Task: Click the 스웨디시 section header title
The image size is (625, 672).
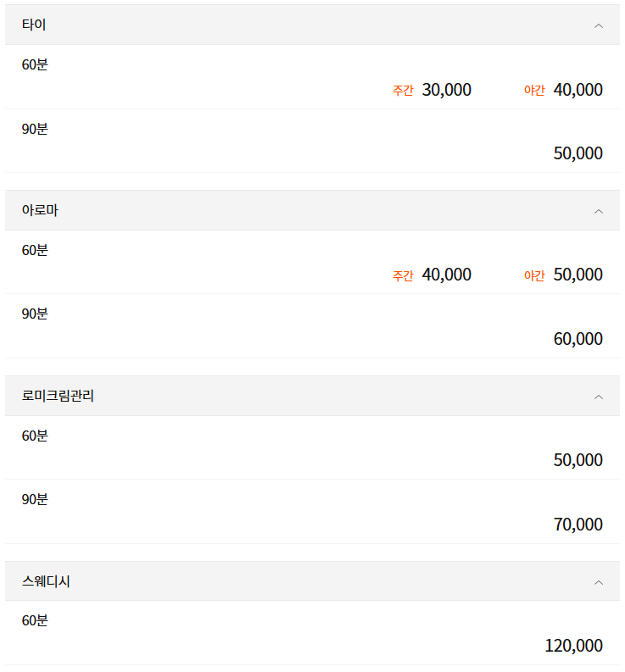Action: pyautogui.click(x=46, y=582)
